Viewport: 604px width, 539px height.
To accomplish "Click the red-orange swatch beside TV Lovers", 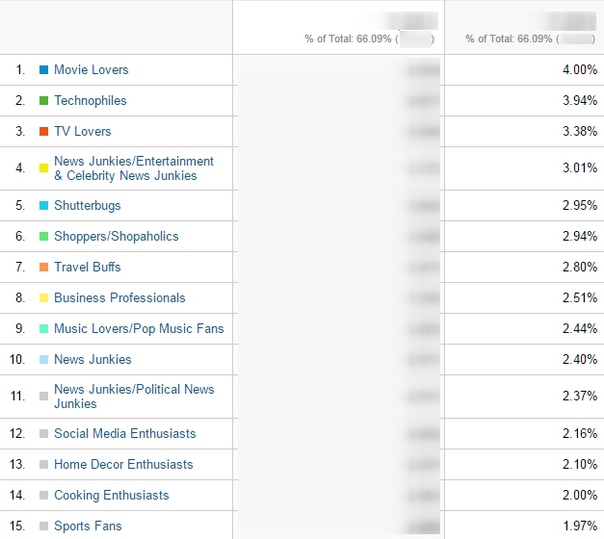I will click(x=43, y=132).
